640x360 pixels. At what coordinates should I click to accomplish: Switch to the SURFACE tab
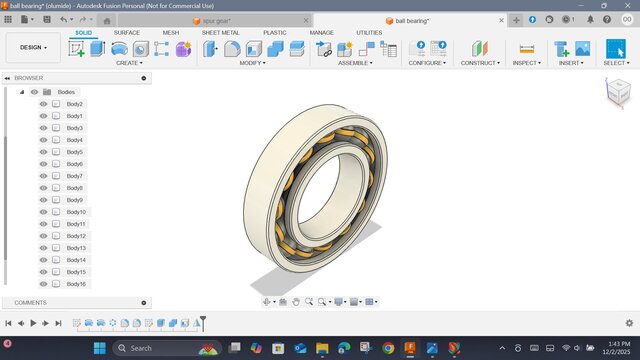click(x=127, y=33)
